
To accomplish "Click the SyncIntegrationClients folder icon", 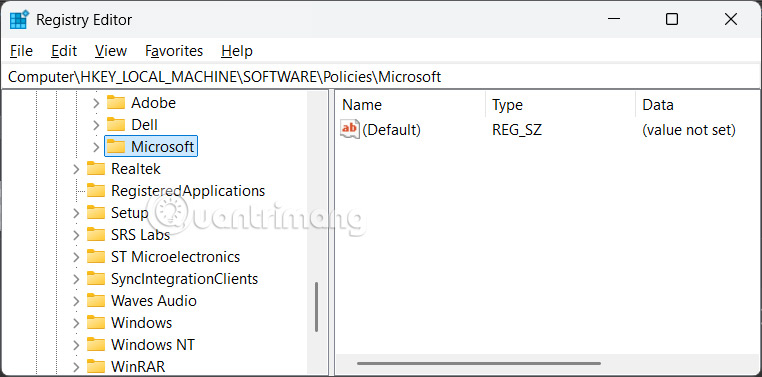I will (96, 278).
